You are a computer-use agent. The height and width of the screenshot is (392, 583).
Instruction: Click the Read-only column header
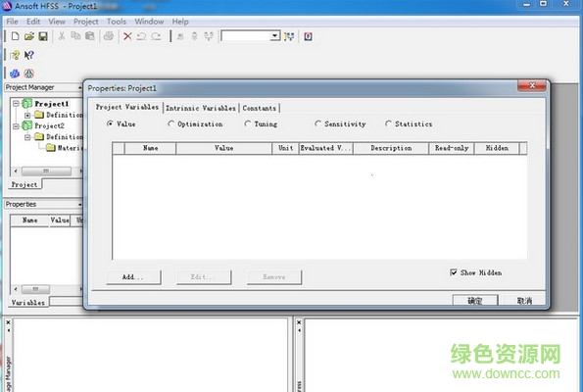(x=452, y=148)
